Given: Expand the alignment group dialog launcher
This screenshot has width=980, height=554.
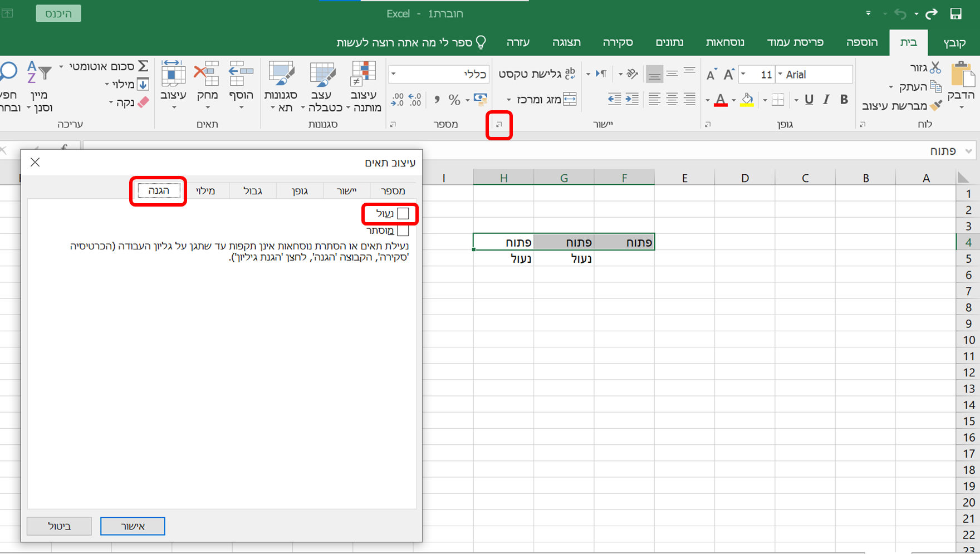Looking at the screenshot, I should pos(499,125).
